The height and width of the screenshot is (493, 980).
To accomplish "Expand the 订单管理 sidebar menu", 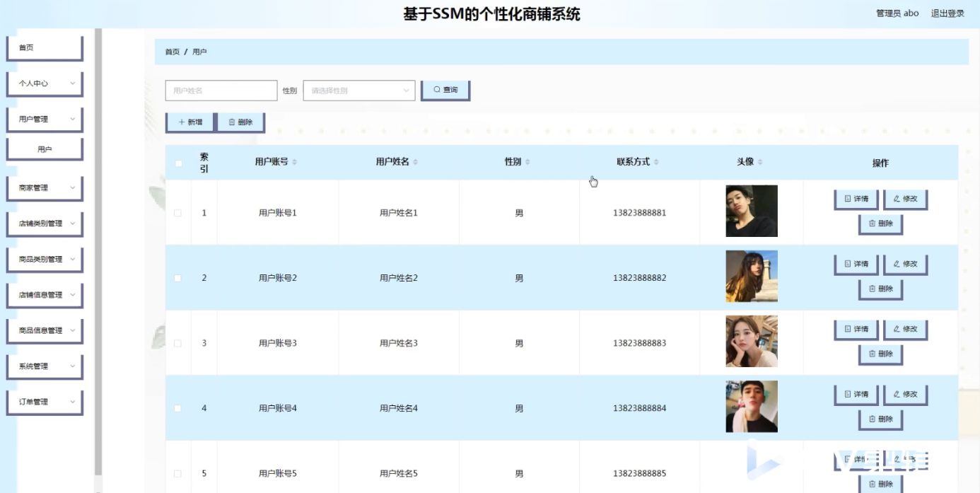I will coord(45,402).
